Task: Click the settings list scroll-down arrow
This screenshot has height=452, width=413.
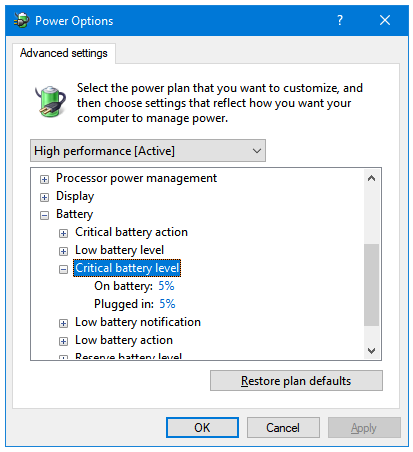Action: [x=371, y=351]
